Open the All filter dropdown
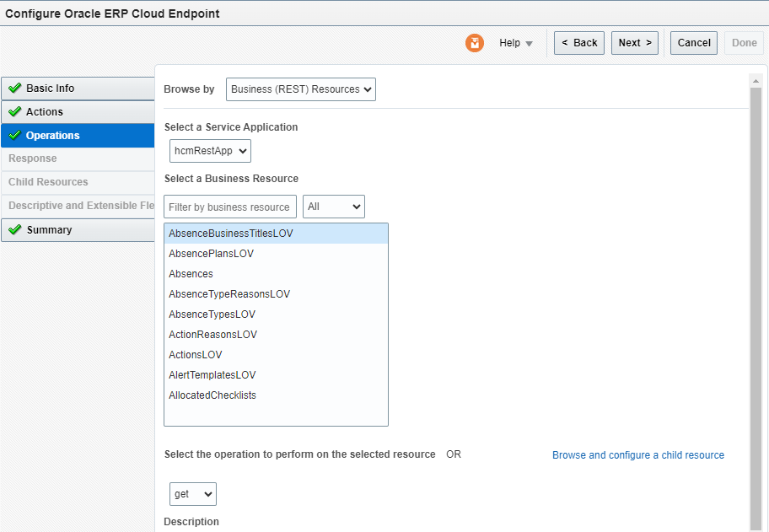The height and width of the screenshot is (532, 769). coord(334,206)
